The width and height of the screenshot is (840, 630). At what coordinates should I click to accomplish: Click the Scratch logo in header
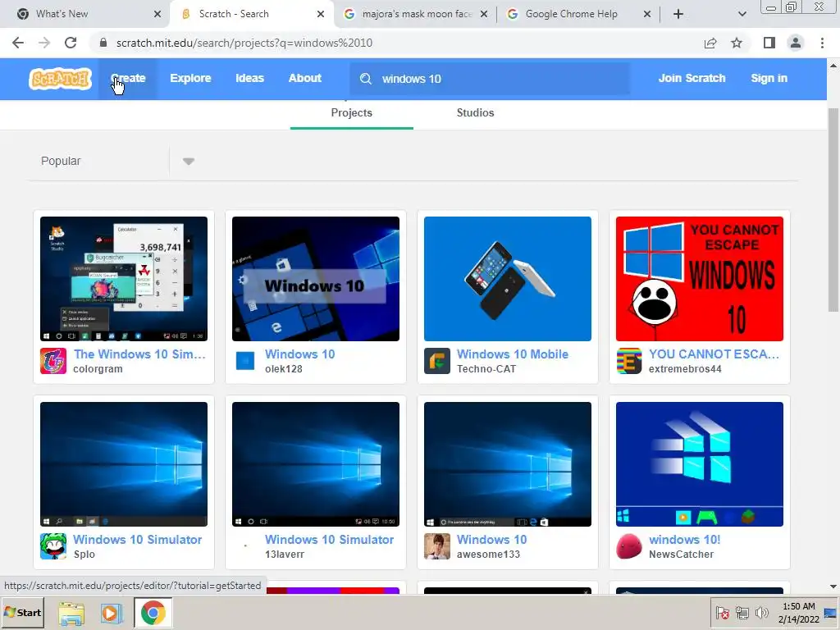click(60, 79)
